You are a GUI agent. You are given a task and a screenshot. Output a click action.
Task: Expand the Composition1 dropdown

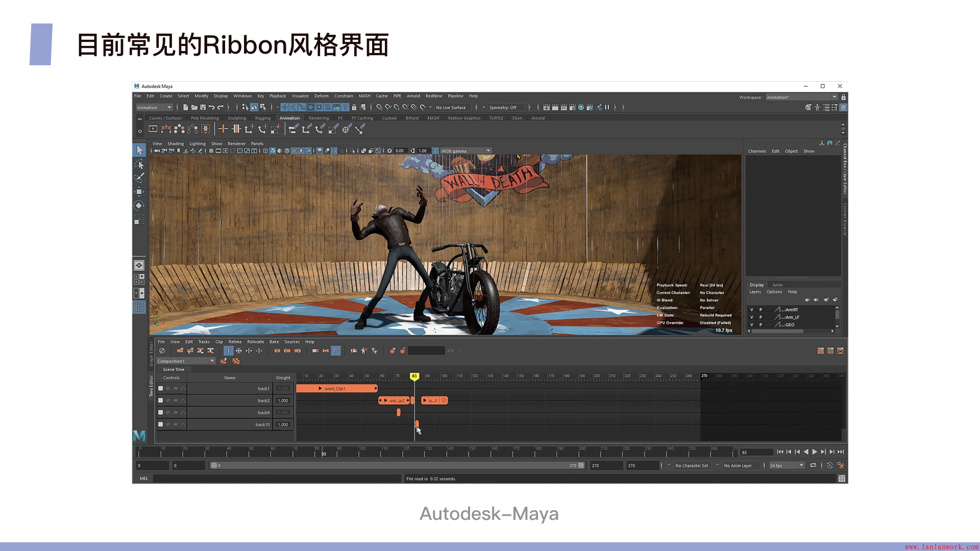click(x=212, y=361)
